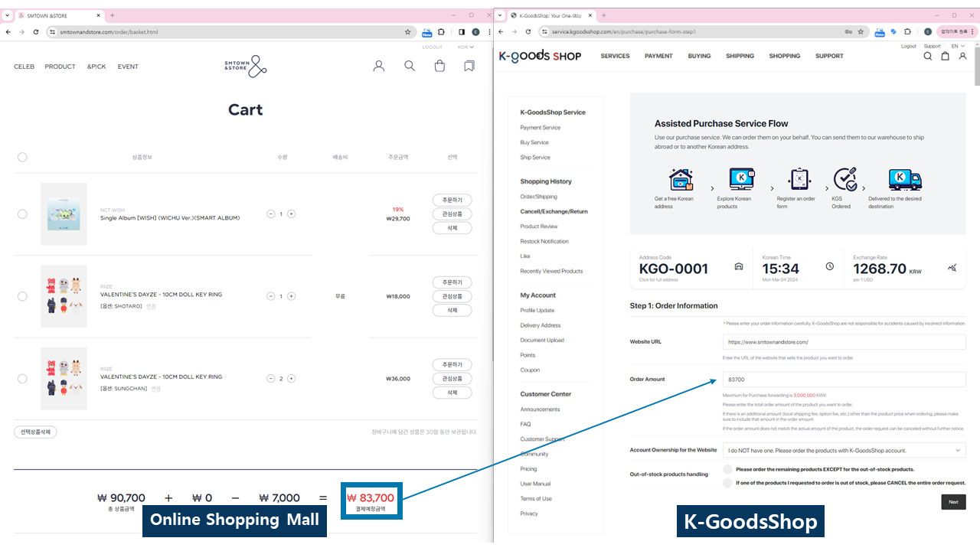Select order remaining products except out-of-stock option
980x551 pixels.
[x=727, y=469]
